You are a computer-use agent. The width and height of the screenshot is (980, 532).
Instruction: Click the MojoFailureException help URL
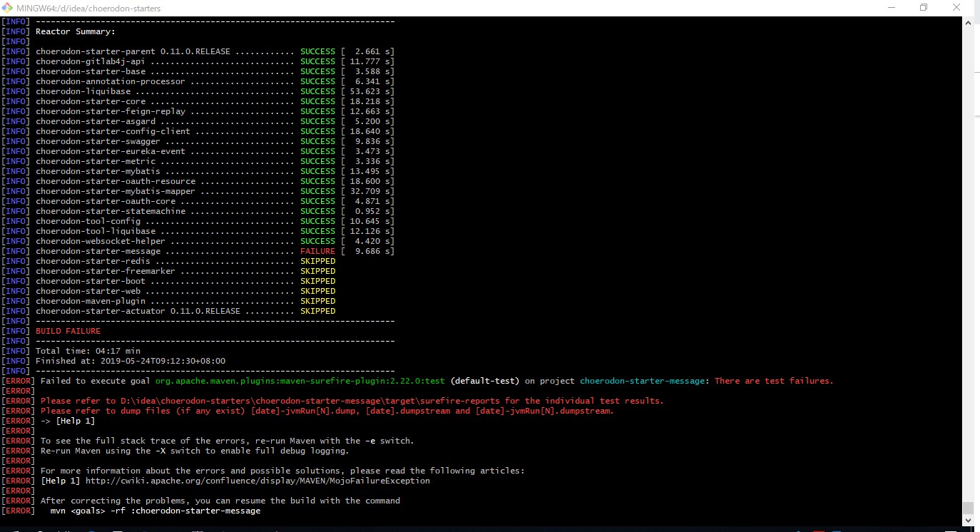point(258,481)
